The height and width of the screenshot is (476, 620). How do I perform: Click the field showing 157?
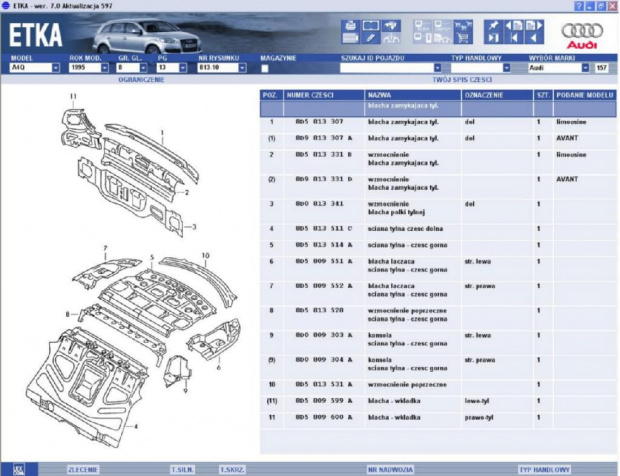601,68
